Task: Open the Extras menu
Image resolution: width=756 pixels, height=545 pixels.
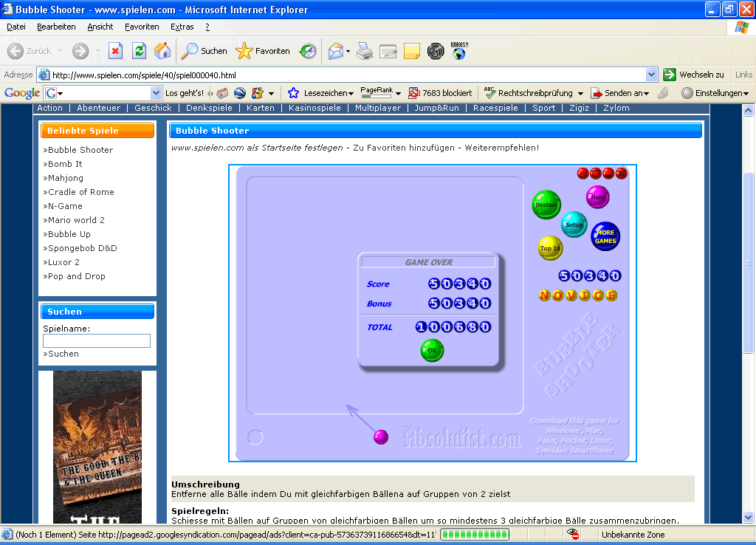Action: [x=182, y=27]
